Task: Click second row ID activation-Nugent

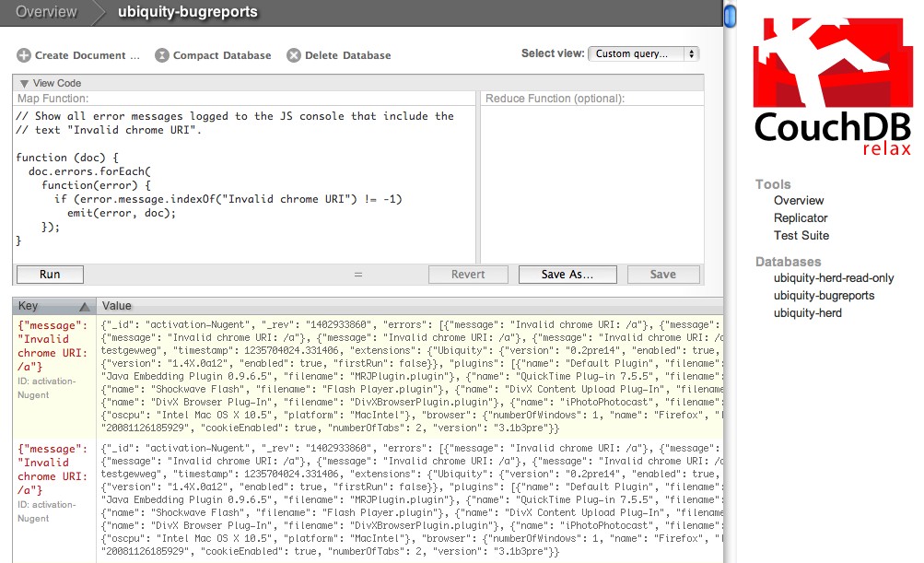Action: click(47, 511)
